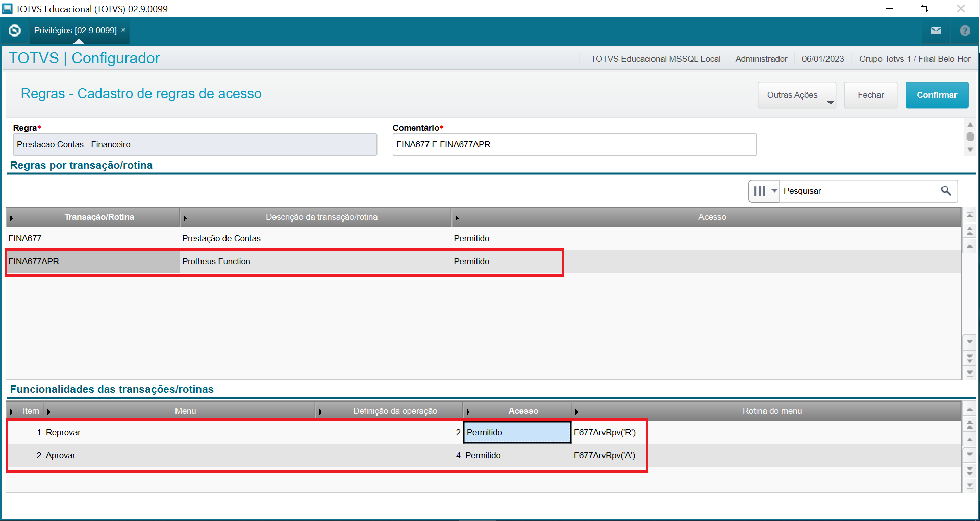The height and width of the screenshot is (521, 980).
Task: Select the Aprovar menu cell
Action: [180, 455]
